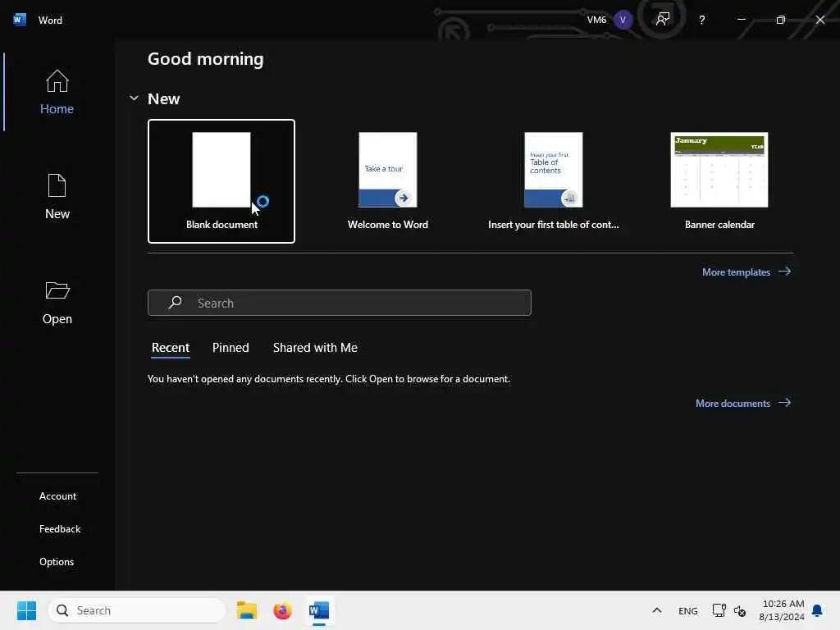The image size is (840, 630).
Task: Click the document Search field
Action: [340, 303]
